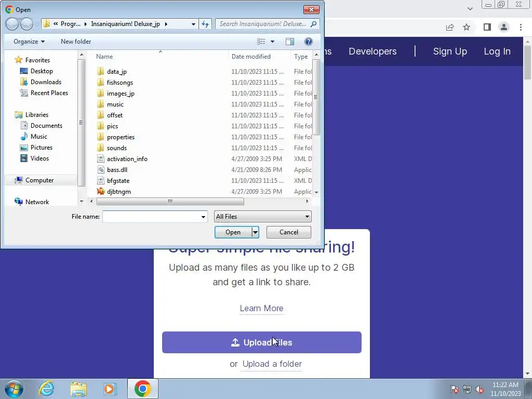The width and height of the screenshot is (532, 399).
Task: Open Recent Places in navigation pane
Action: 49,92
